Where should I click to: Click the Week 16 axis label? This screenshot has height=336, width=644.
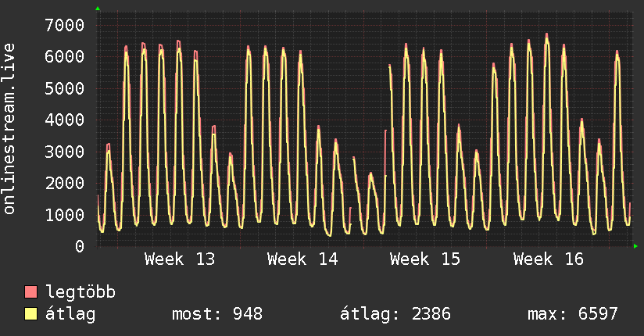pos(549,259)
